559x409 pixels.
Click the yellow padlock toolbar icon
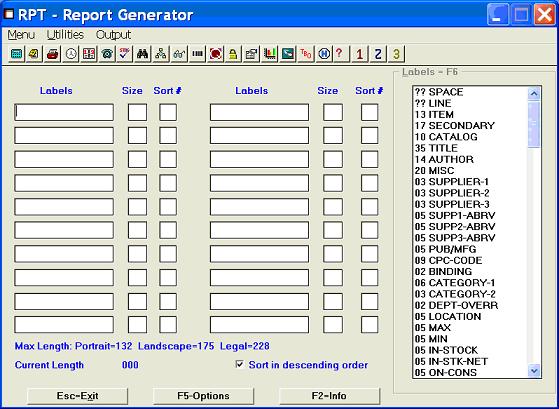click(233, 54)
